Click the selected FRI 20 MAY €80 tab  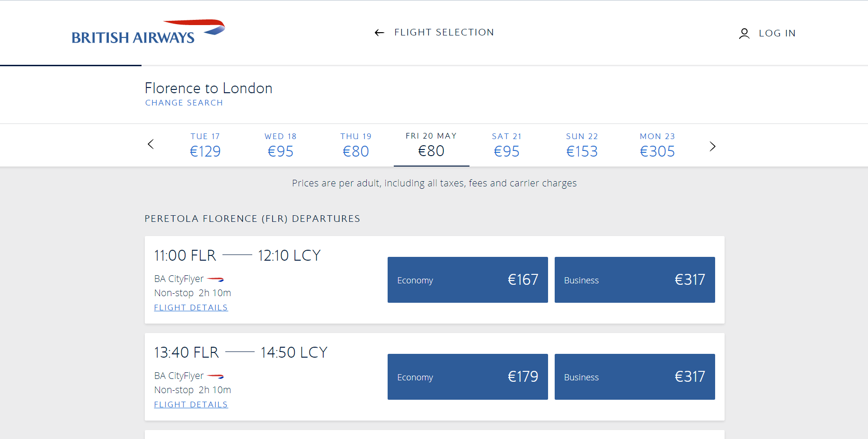coord(432,145)
